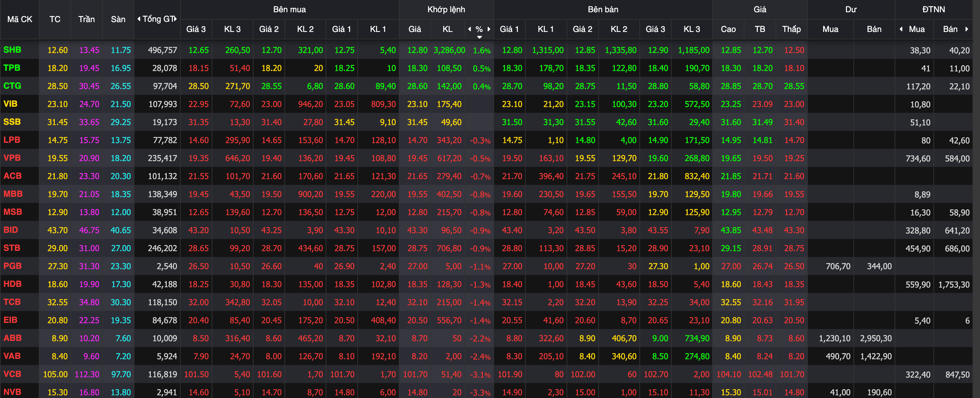The width and height of the screenshot is (980, 398).
Task: Select the VIB ticker symbol
Action: 10,104
